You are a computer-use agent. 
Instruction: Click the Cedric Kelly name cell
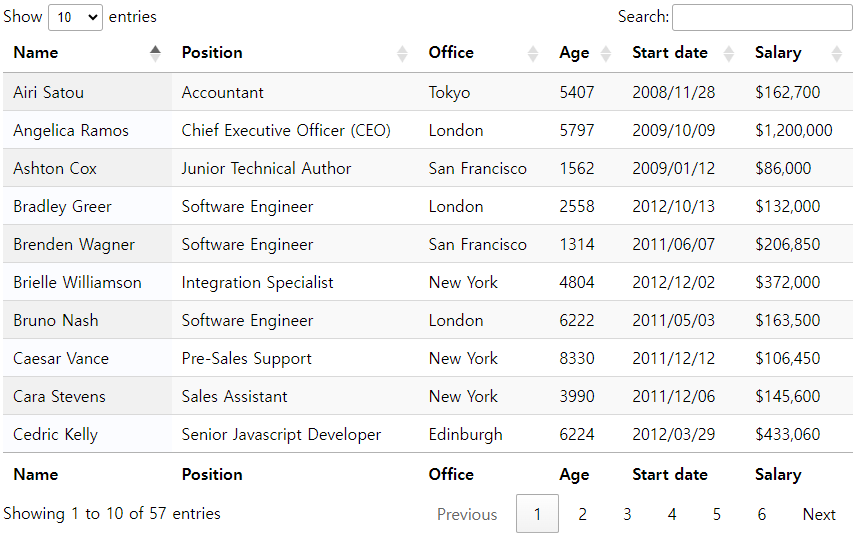pos(56,434)
